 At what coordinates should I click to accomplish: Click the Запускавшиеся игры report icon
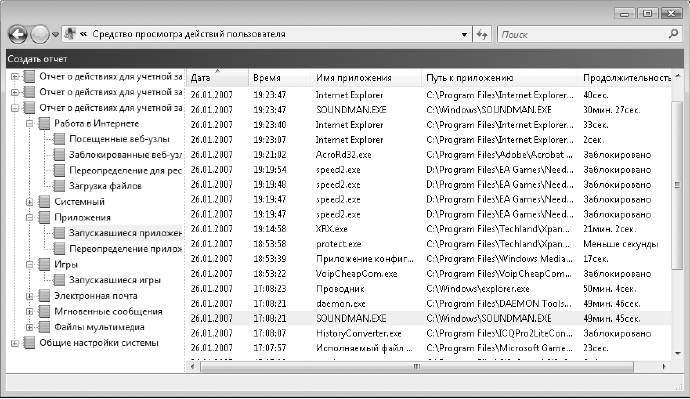(59, 280)
